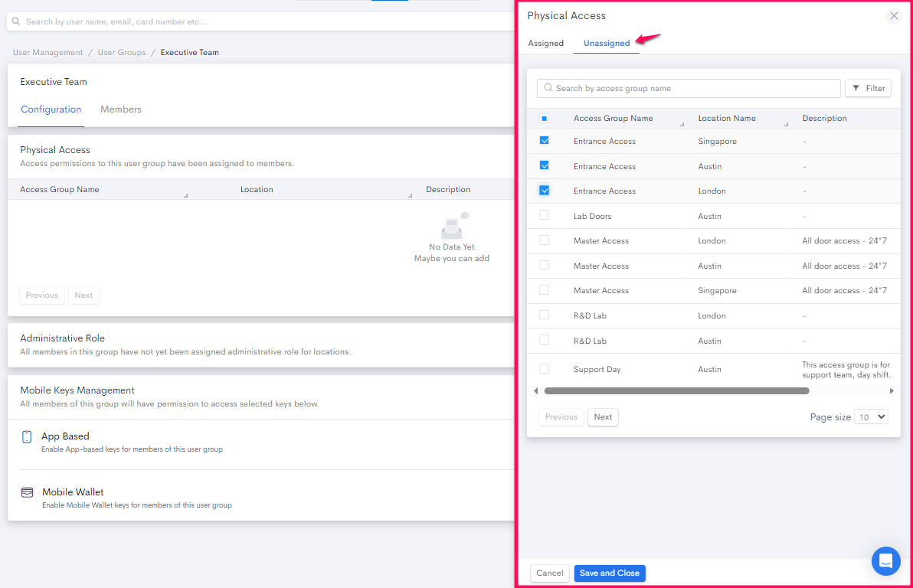Click the App Based option title
The image size is (913, 588).
[65, 436]
